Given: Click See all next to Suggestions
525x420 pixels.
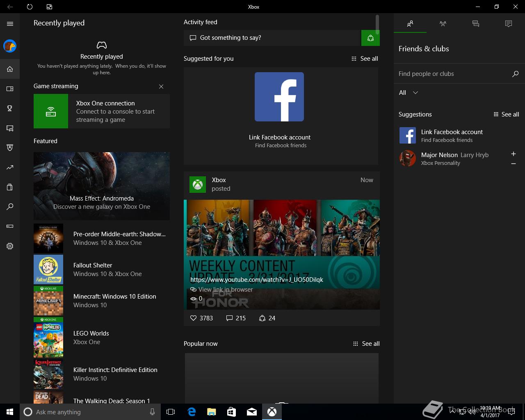Looking at the screenshot, I should (x=506, y=114).
